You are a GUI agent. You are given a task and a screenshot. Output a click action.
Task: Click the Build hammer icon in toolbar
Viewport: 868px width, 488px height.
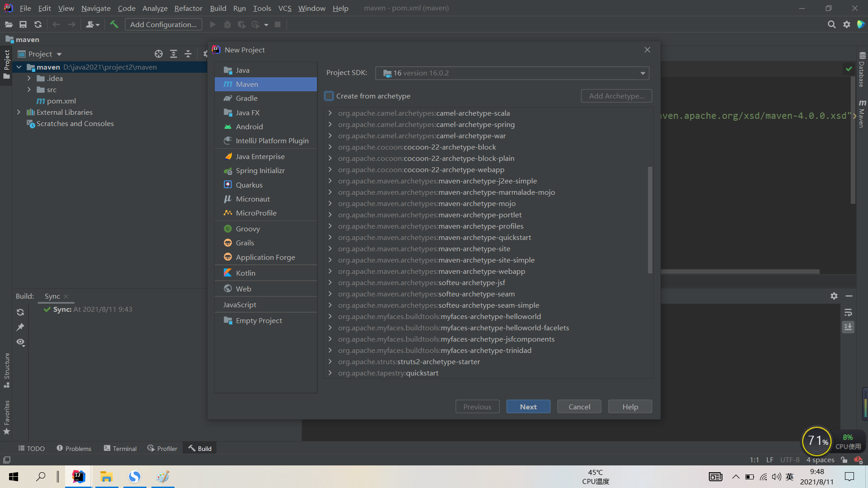114,24
